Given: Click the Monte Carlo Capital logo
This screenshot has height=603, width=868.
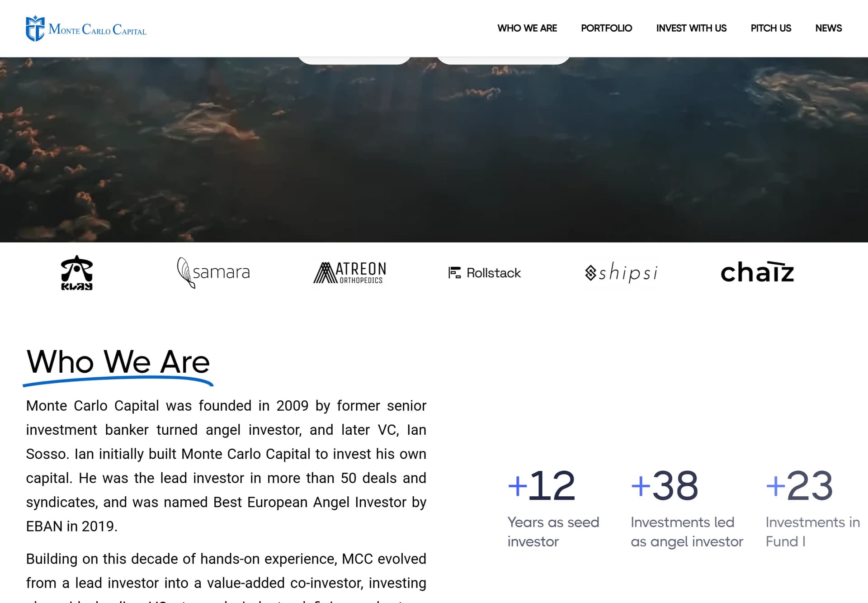Looking at the screenshot, I should pos(86,28).
